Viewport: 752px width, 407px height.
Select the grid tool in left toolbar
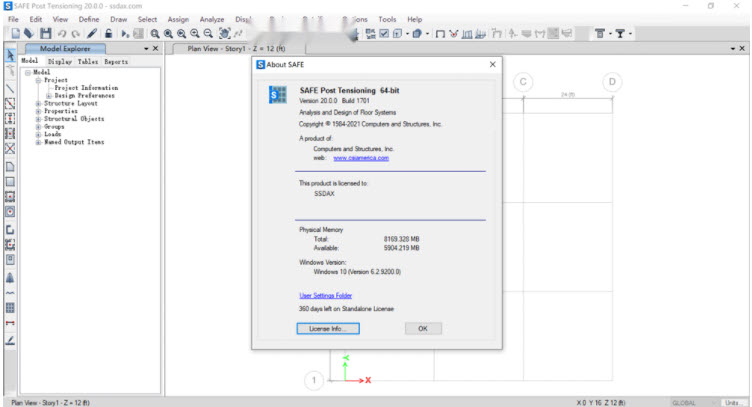tap(10, 308)
